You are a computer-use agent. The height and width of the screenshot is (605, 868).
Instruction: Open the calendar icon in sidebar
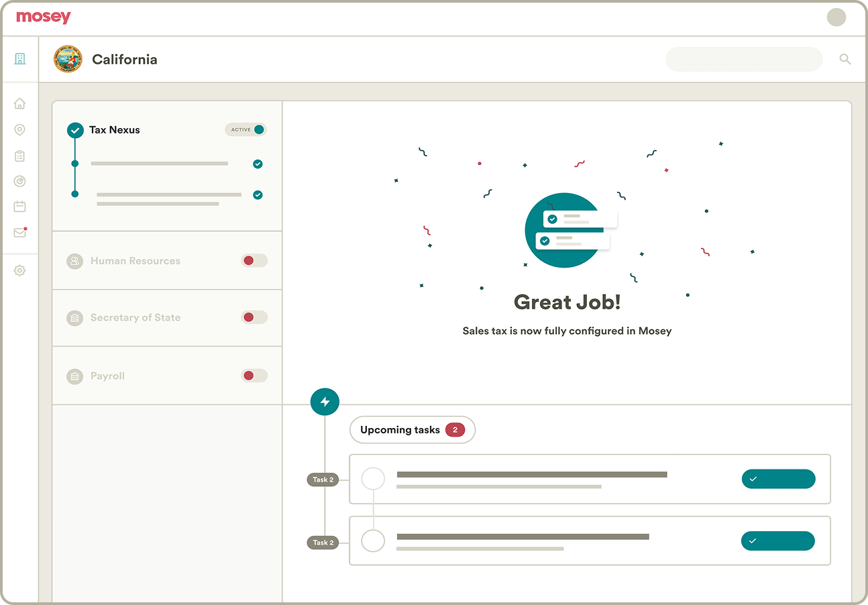tap(19, 207)
